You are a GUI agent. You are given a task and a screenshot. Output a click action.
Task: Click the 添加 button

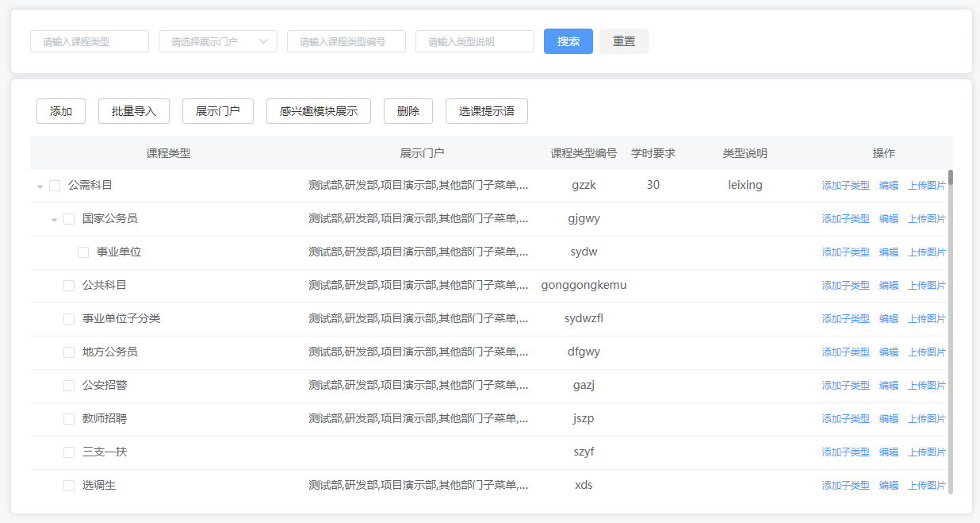click(x=61, y=111)
